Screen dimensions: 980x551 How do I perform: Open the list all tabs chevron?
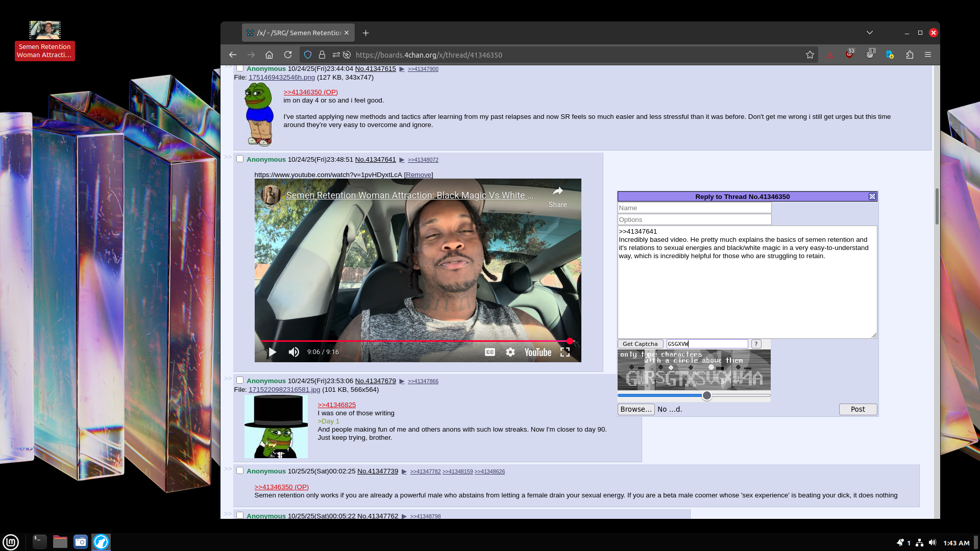[x=870, y=33]
